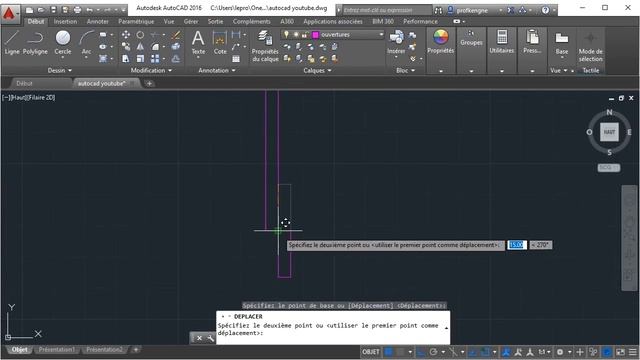Select the Mirror modification tool

coord(140,47)
